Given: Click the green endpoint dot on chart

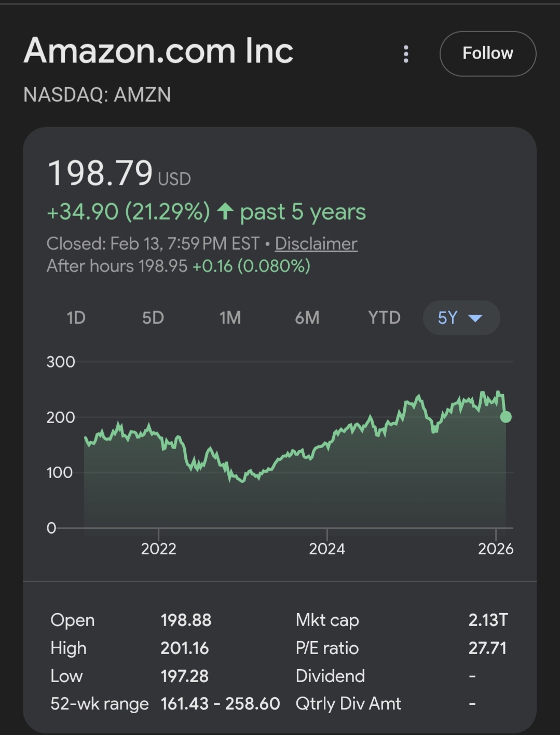Looking at the screenshot, I should click(506, 417).
